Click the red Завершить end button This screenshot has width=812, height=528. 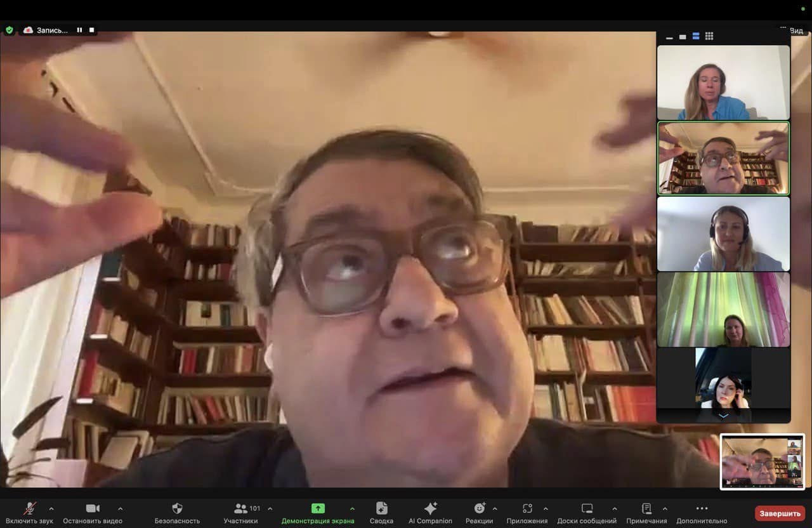click(x=780, y=513)
